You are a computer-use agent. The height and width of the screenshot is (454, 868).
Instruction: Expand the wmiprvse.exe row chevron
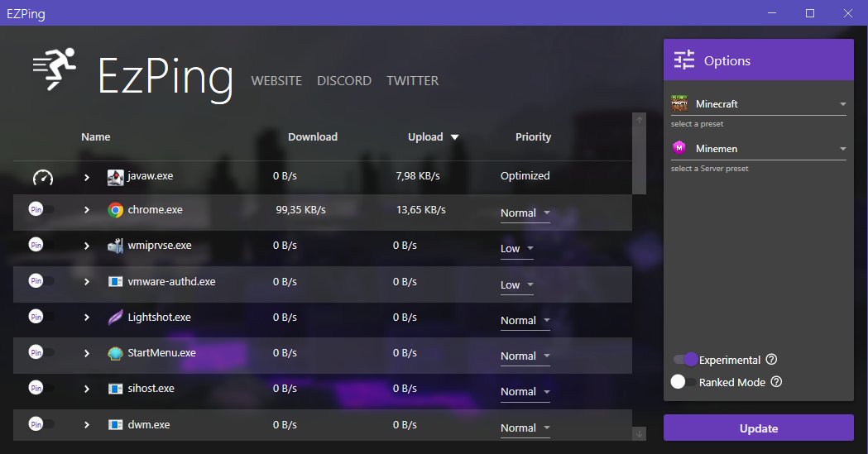[86, 246]
